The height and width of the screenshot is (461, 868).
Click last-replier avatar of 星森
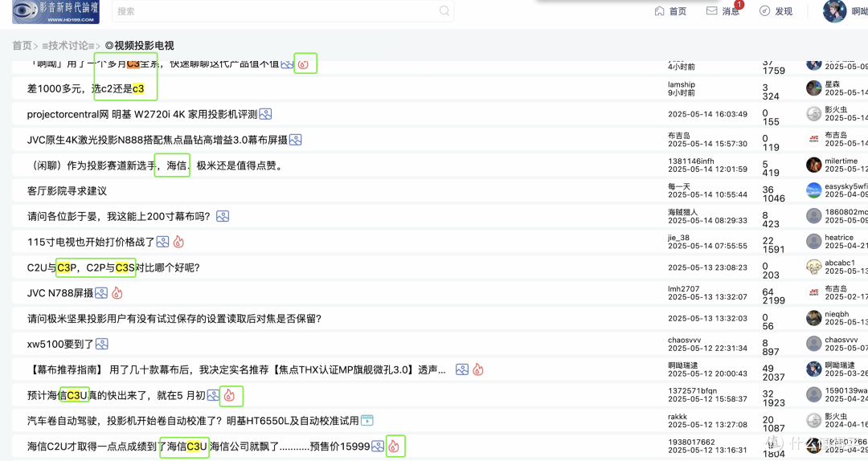pyautogui.click(x=813, y=88)
